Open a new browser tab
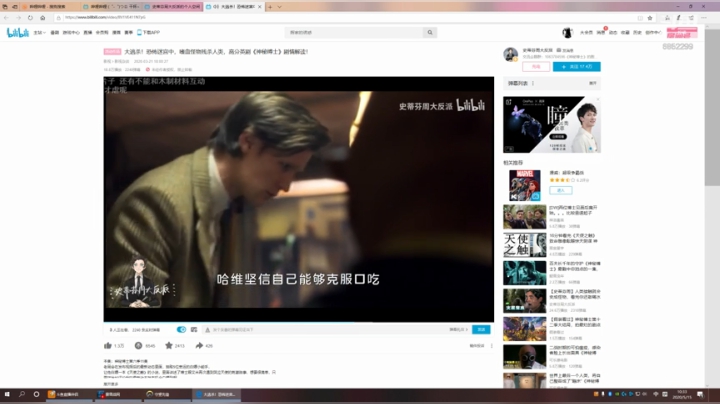Image resolution: width=720 pixels, height=404 pixels. coord(270,7)
